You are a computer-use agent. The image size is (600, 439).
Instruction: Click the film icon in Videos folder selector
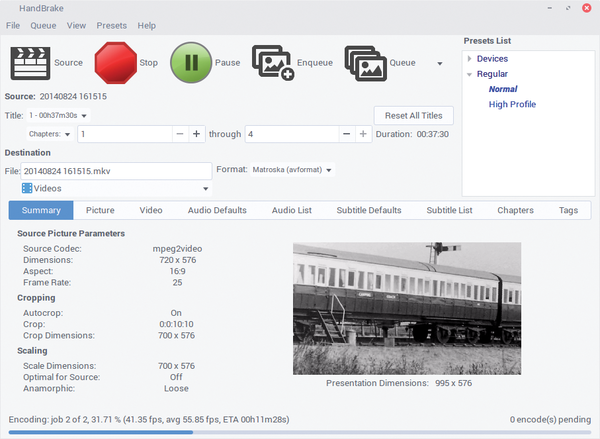click(x=27, y=188)
